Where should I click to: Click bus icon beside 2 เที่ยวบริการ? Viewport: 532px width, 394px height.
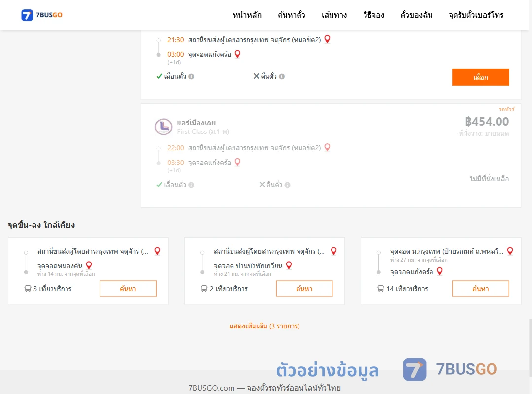204,289
